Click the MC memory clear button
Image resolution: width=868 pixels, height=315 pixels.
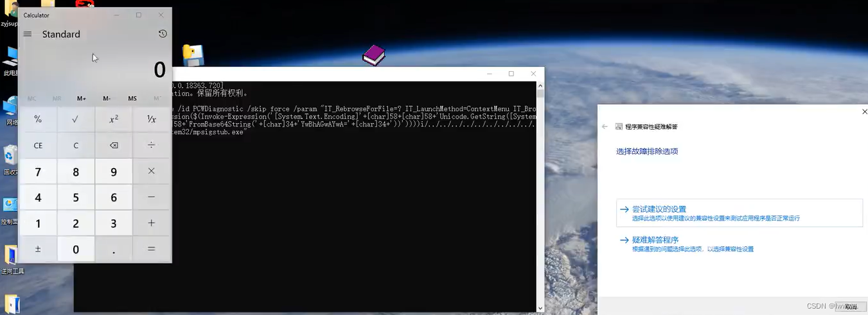(31, 98)
